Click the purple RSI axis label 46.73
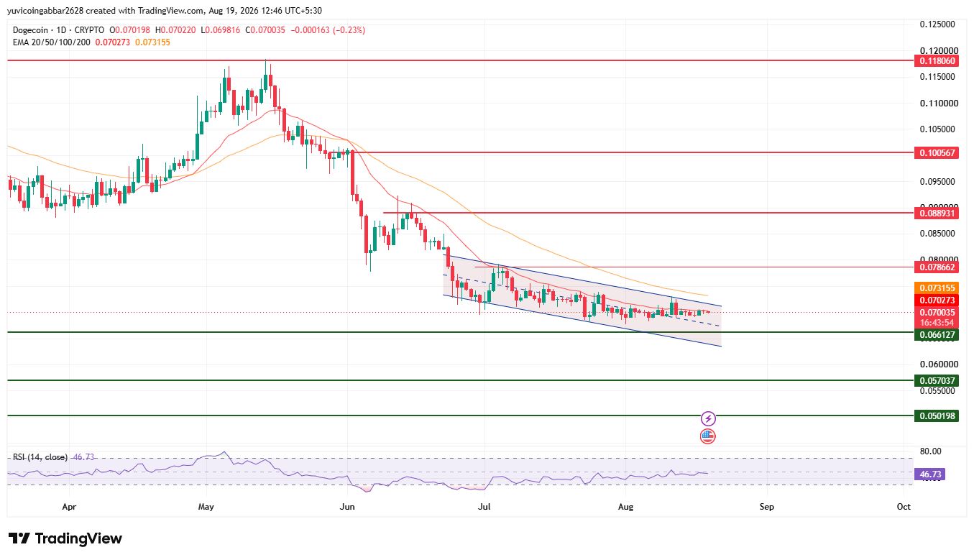 pos(929,474)
